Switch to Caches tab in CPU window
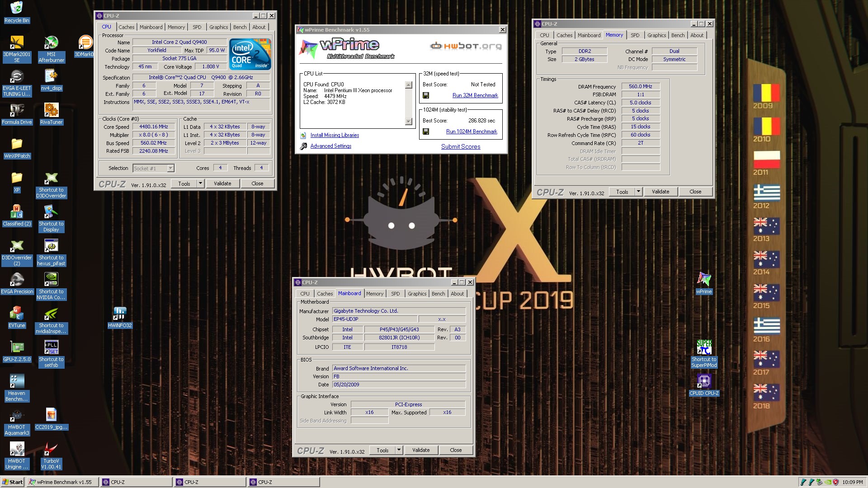Viewport: 868px width, 488px height. click(x=127, y=27)
